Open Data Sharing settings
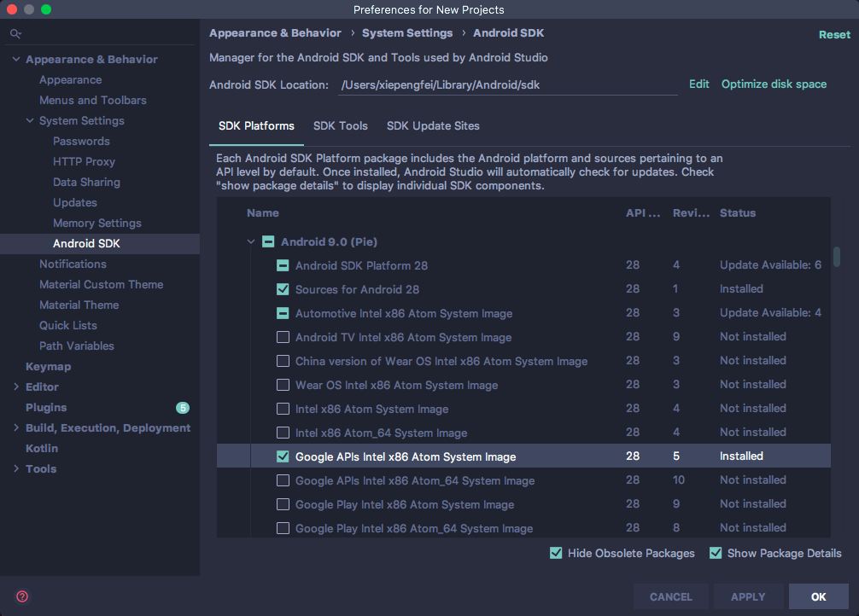 point(86,183)
